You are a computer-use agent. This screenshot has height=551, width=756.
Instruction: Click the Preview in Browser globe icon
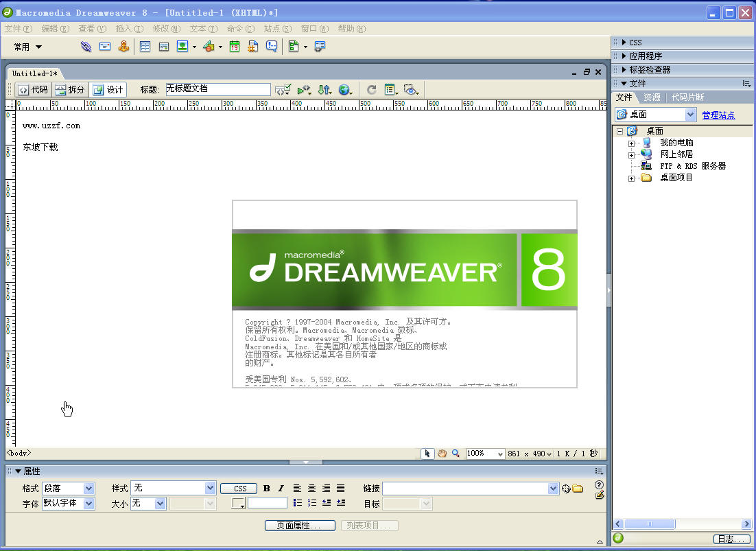pos(345,90)
